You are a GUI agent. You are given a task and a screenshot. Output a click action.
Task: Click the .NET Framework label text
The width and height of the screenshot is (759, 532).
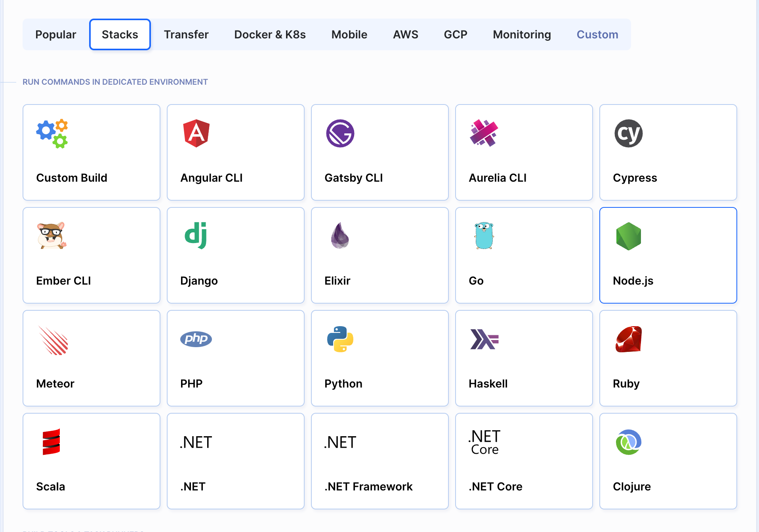368,486
